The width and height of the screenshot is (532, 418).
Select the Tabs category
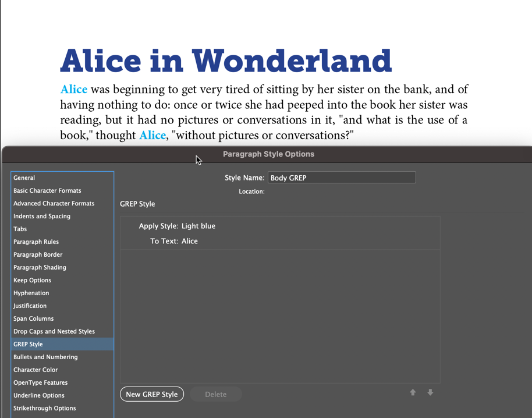(62, 229)
